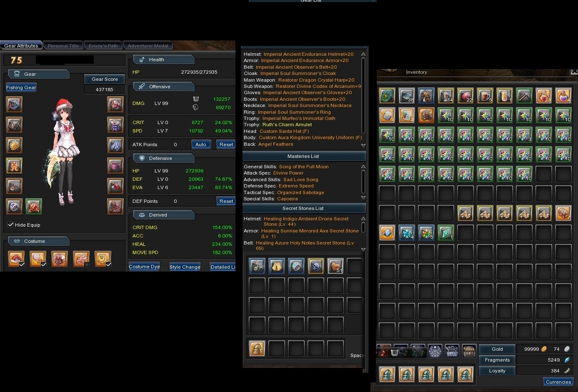Click the body armor gear slot icon
Screen dimensions: 578x392
[x=115, y=125]
